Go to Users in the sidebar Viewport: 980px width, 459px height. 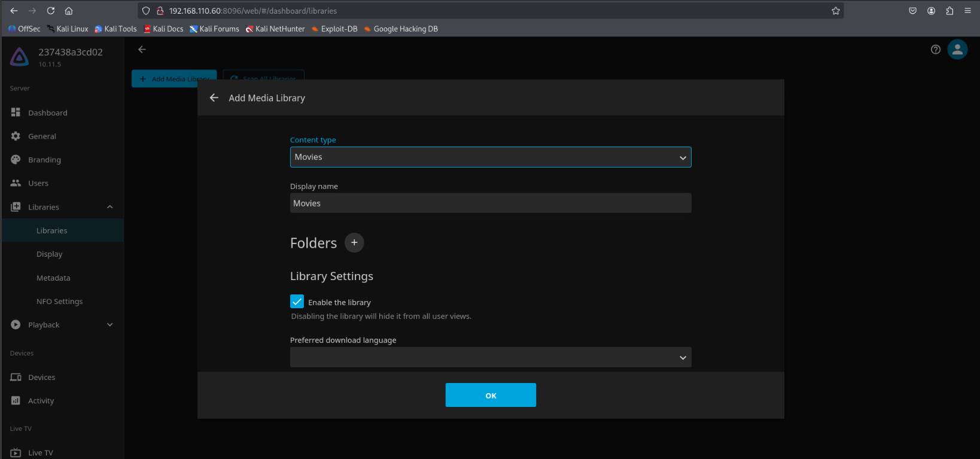click(x=38, y=183)
